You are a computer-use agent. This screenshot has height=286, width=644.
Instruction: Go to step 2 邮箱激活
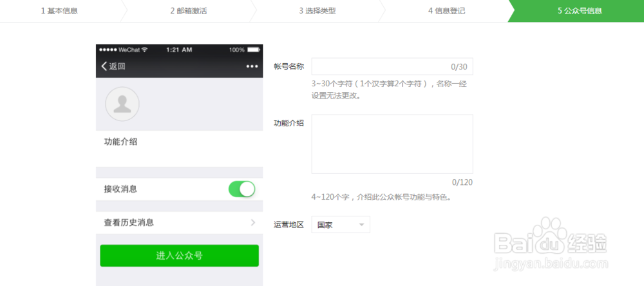189,11
